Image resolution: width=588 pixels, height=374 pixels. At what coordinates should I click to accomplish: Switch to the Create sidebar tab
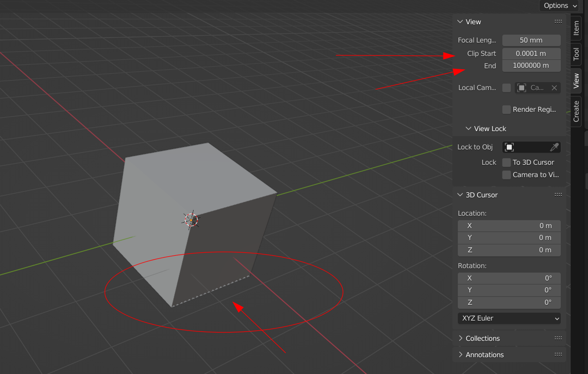coord(576,111)
